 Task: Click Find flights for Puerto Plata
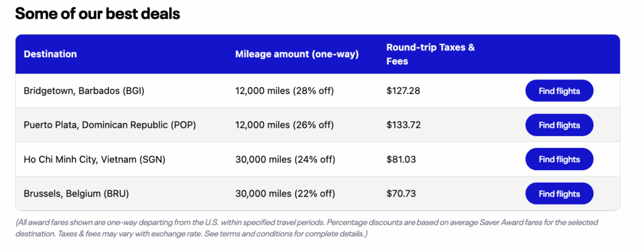click(x=559, y=125)
